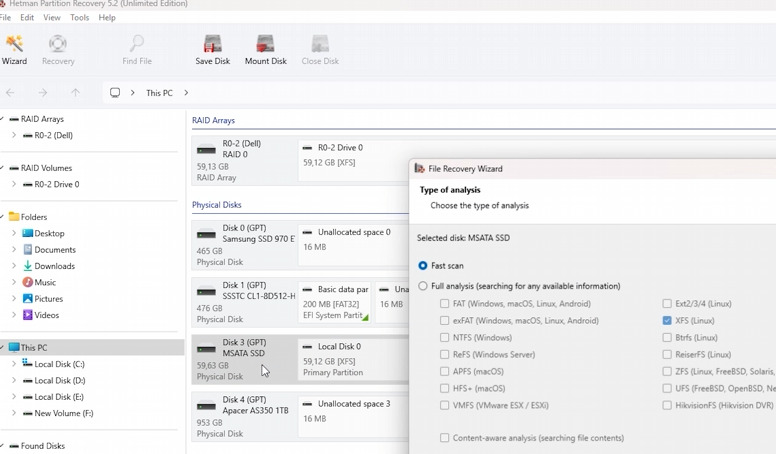Screen dimensions: 776x454
Task: Click This PC breadcrumb in address bar
Action: coord(159,93)
